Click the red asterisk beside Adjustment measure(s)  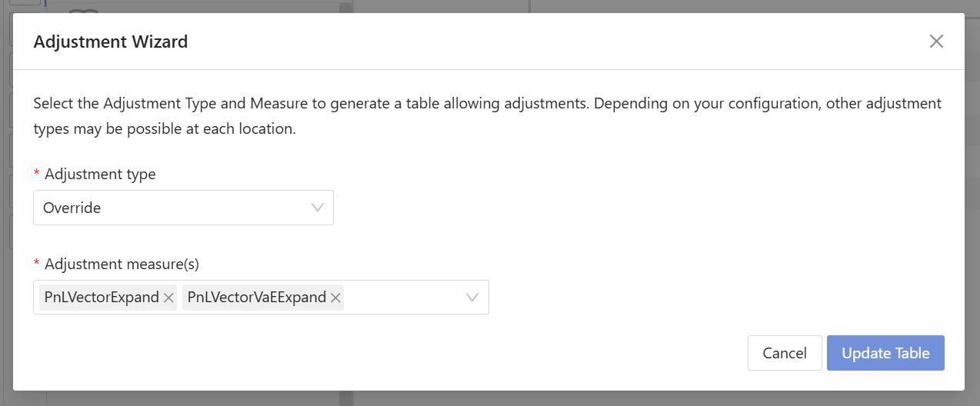click(37, 265)
